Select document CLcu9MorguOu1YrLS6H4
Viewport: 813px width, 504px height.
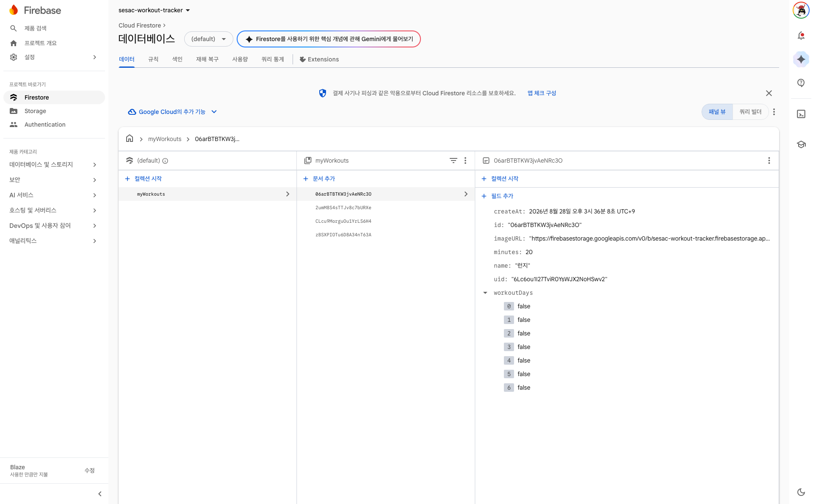[x=385, y=221]
